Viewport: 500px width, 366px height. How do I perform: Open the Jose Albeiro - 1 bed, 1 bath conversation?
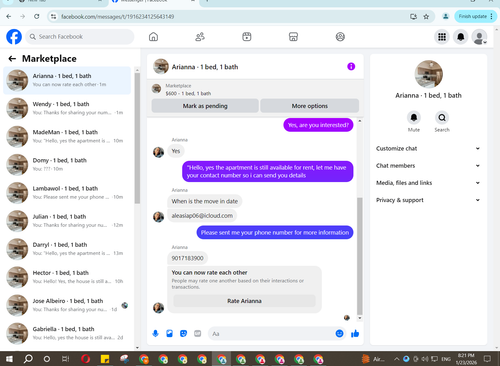click(x=67, y=305)
